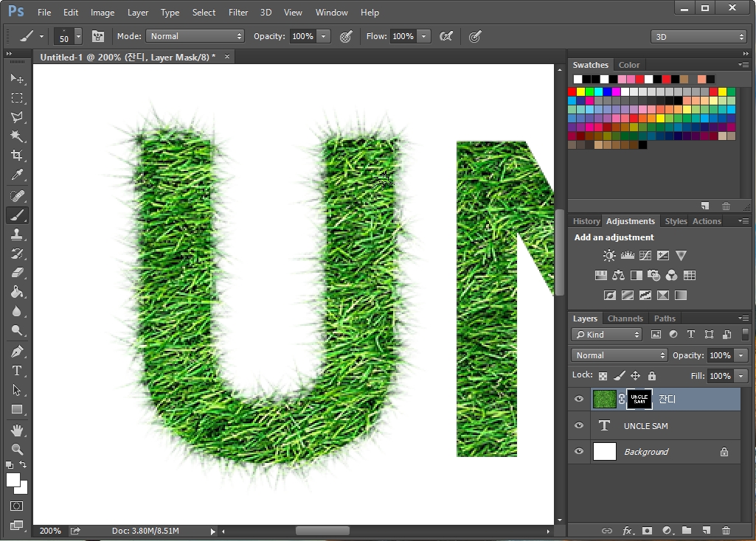The height and width of the screenshot is (541, 756).
Task: Toggle lock image pixels
Action: pos(619,376)
